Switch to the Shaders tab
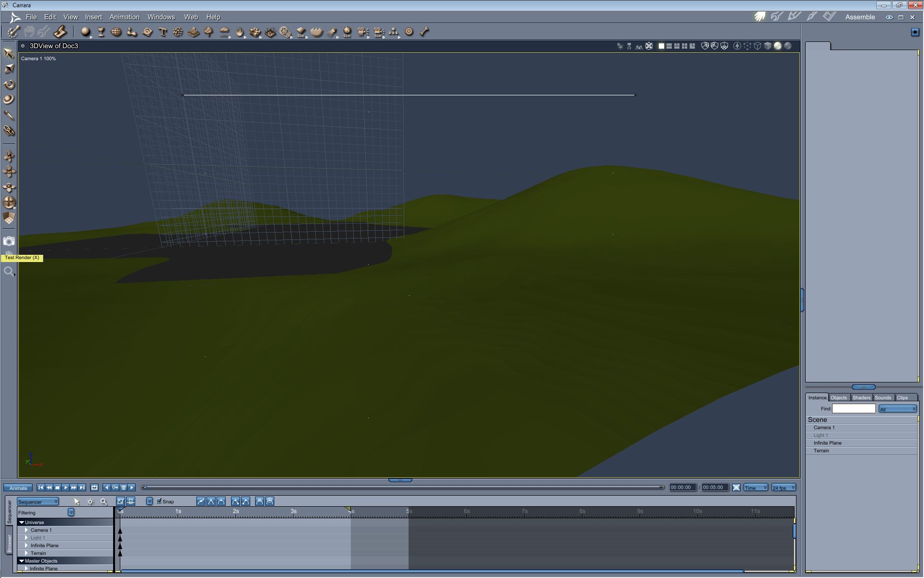Screen dimensions: 924x578 click(x=861, y=398)
